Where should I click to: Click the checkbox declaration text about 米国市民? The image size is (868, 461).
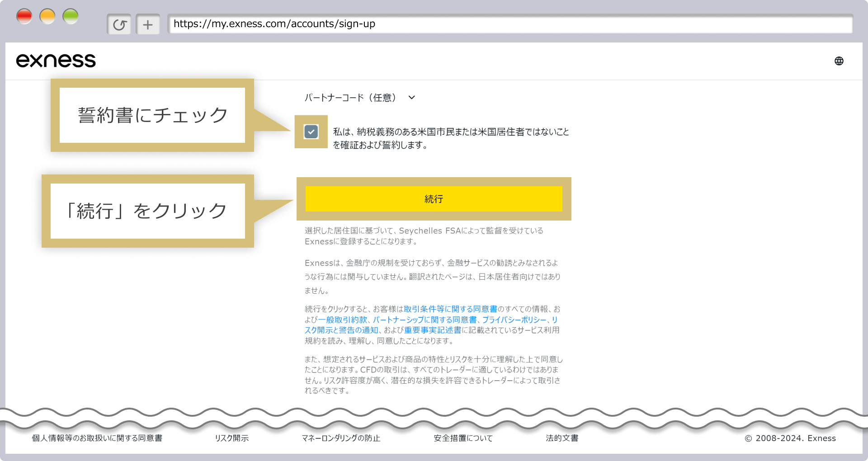click(x=451, y=138)
